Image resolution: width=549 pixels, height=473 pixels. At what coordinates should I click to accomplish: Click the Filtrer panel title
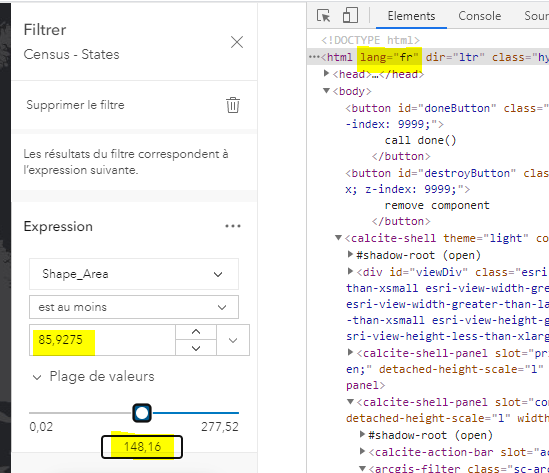click(45, 30)
